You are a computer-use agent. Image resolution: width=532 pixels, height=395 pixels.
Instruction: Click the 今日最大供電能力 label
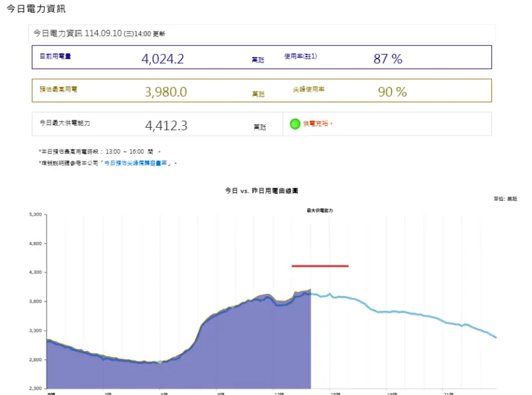[x=64, y=123]
